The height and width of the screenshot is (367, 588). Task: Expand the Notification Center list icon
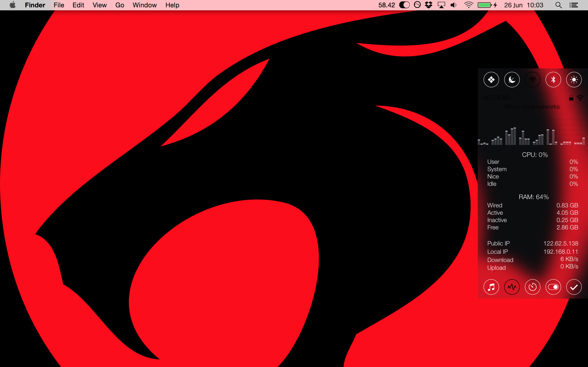click(x=574, y=5)
